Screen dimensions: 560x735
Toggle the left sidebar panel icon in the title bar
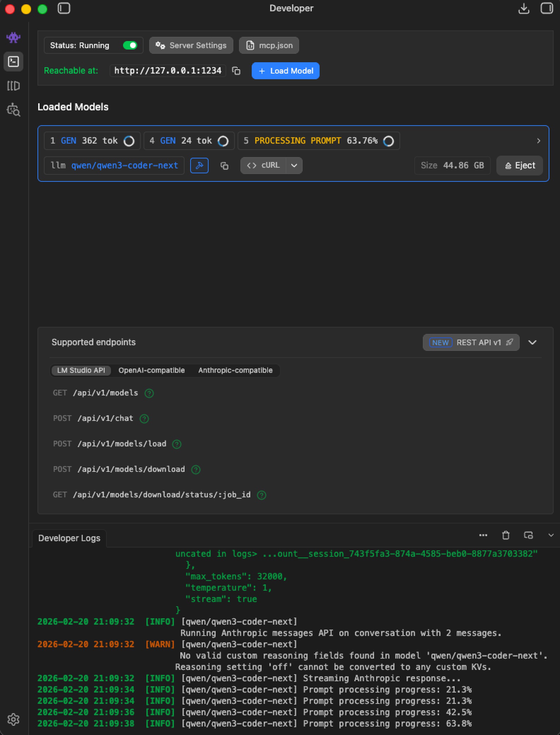[x=64, y=8]
